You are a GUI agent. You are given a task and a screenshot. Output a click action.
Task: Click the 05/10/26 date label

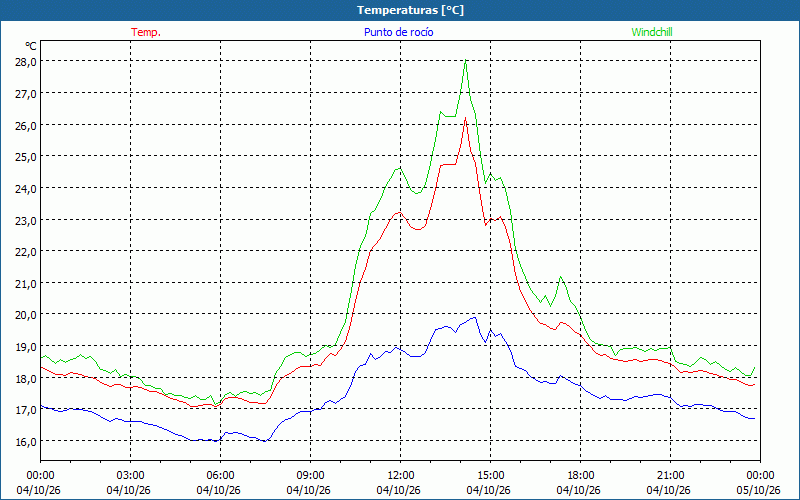tap(759, 490)
